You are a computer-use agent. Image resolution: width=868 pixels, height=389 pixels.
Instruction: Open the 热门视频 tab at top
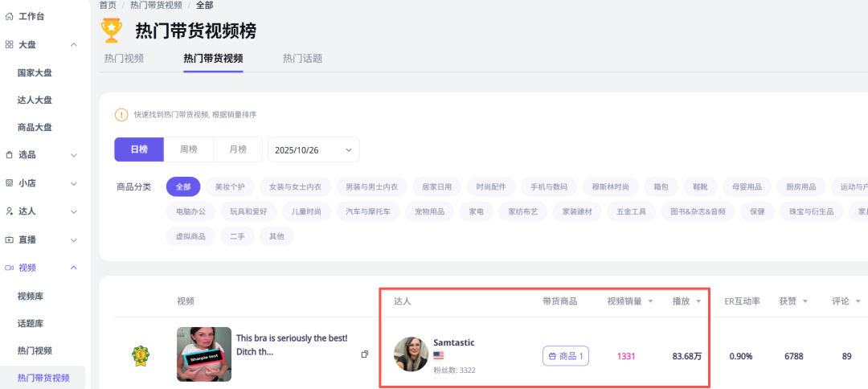pos(124,59)
